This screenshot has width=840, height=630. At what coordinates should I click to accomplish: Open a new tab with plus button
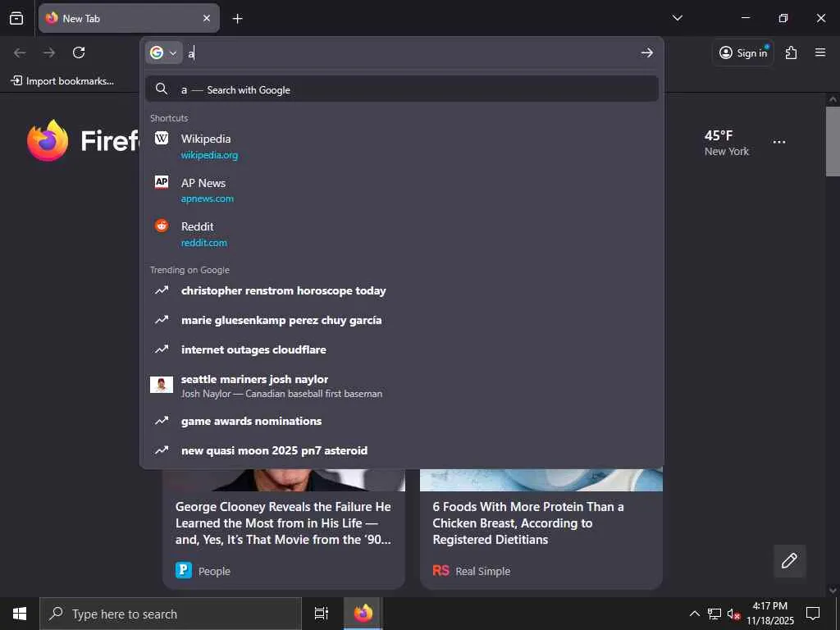point(237,18)
